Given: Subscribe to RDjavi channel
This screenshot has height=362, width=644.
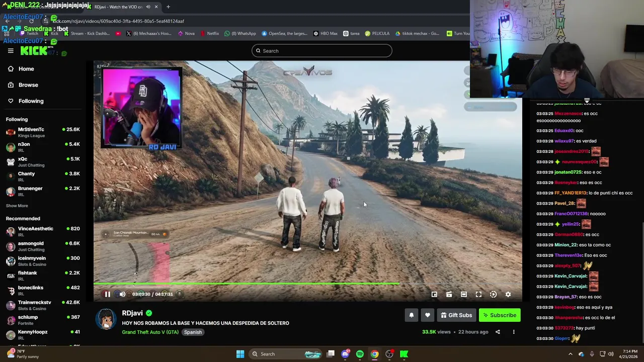Looking at the screenshot, I should click(x=500, y=315).
